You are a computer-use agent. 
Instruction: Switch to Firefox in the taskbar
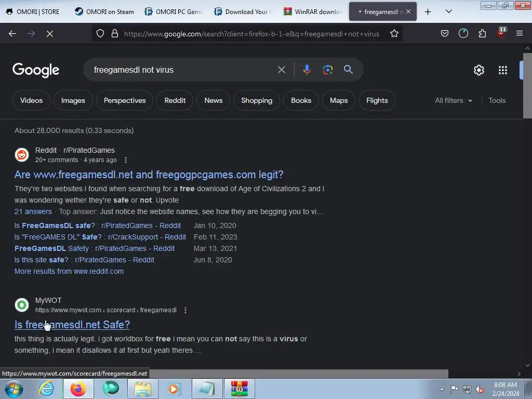pyautogui.click(x=78, y=389)
